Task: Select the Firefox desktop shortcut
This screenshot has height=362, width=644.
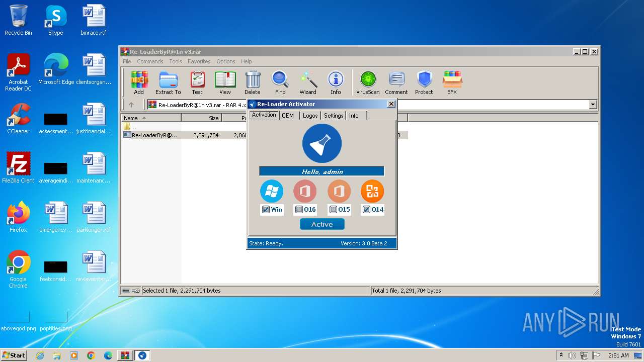Action: click(18, 217)
